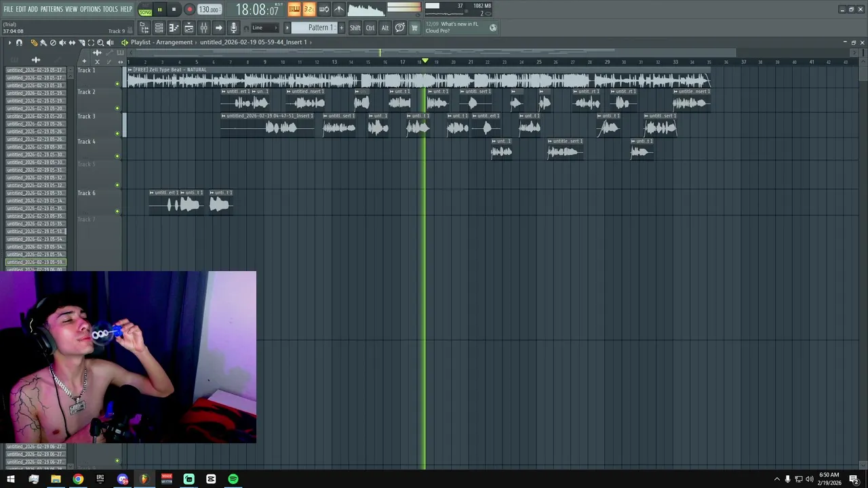Open the Line snap dropdown

click(x=265, y=28)
